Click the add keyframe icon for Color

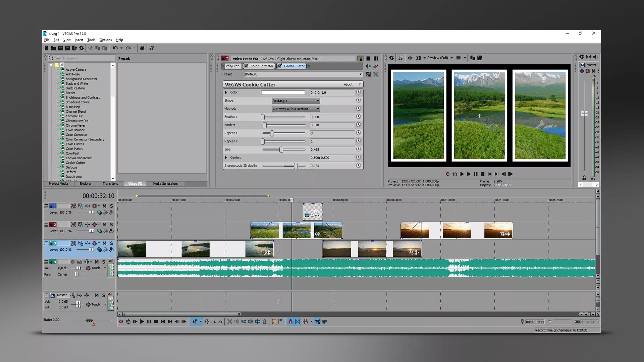(358, 92)
